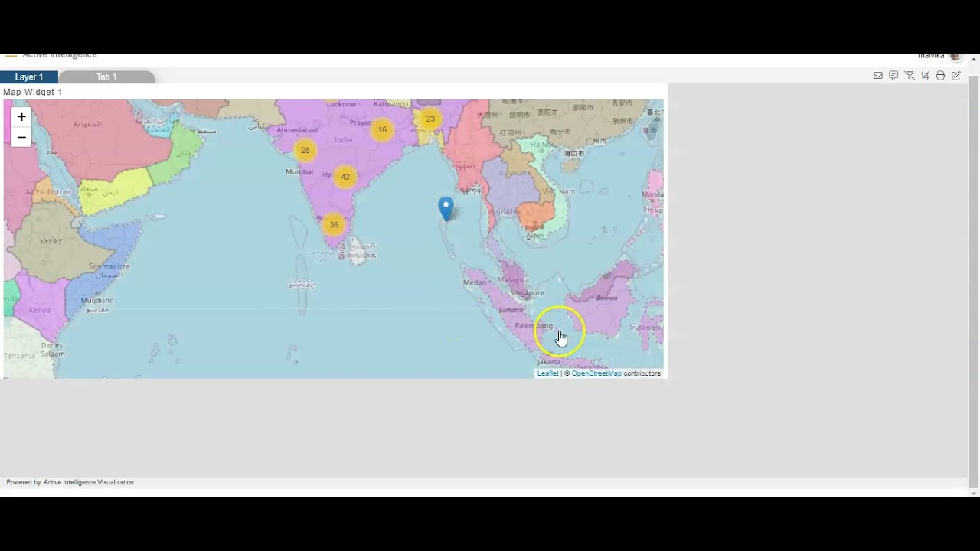Image resolution: width=980 pixels, height=551 pixels.
Task: Click the Malaysia label on map
Action: point(514,280)
